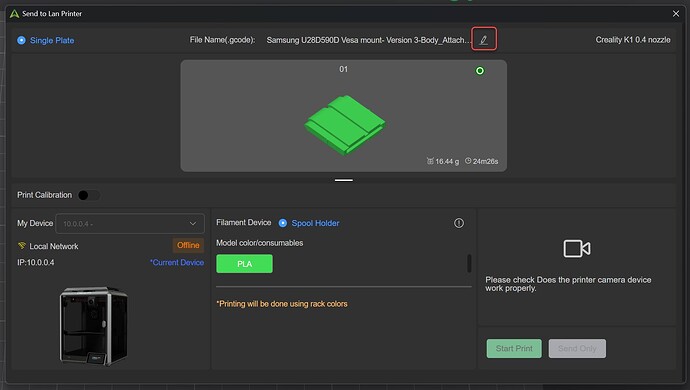This screenshot has height=390, width=690.
Task: Click the Creality K1 0.4 nozzle label
Action: coord(633,40)
